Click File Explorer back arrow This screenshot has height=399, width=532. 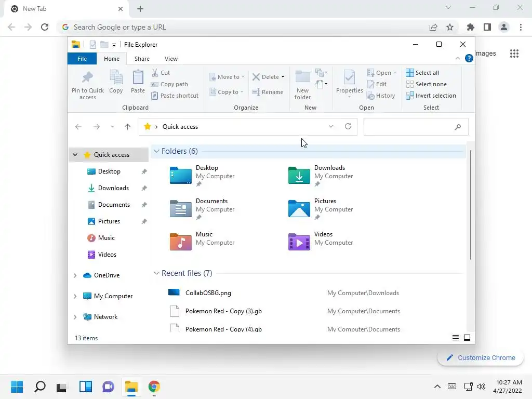coord(78,127)
